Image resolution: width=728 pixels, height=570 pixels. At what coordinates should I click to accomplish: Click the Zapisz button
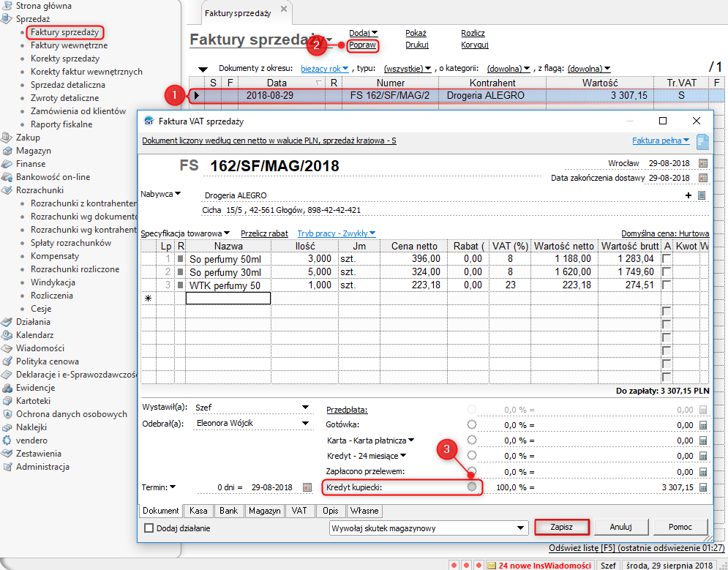[561, 527]
